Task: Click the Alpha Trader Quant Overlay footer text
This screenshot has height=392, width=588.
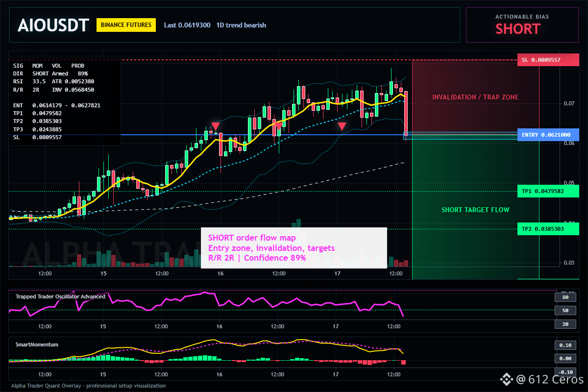Action: (x=88, y=386)
